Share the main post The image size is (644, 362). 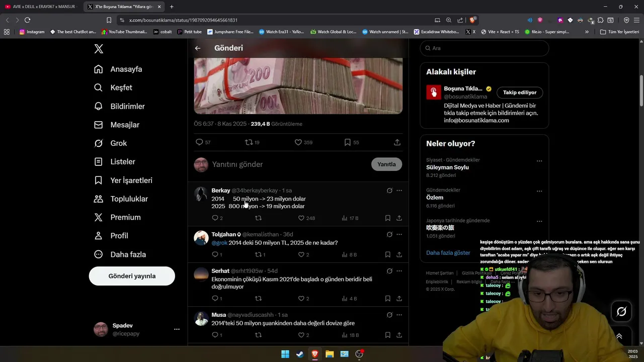[397, 142]
